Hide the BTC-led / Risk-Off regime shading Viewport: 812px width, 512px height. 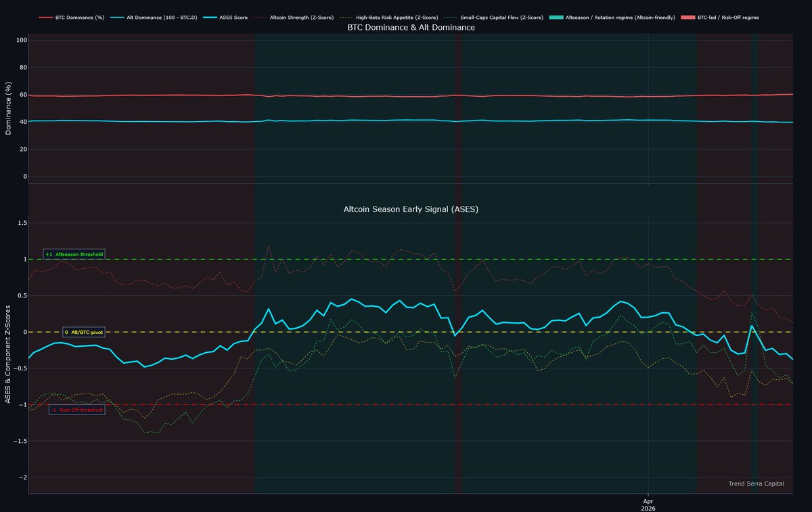727,17
